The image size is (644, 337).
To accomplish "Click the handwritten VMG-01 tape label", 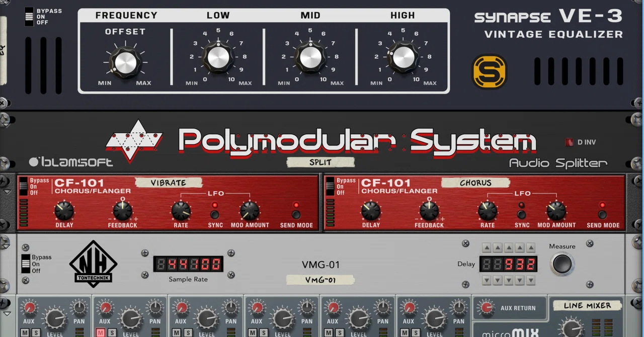I will (x=320, y=280).
